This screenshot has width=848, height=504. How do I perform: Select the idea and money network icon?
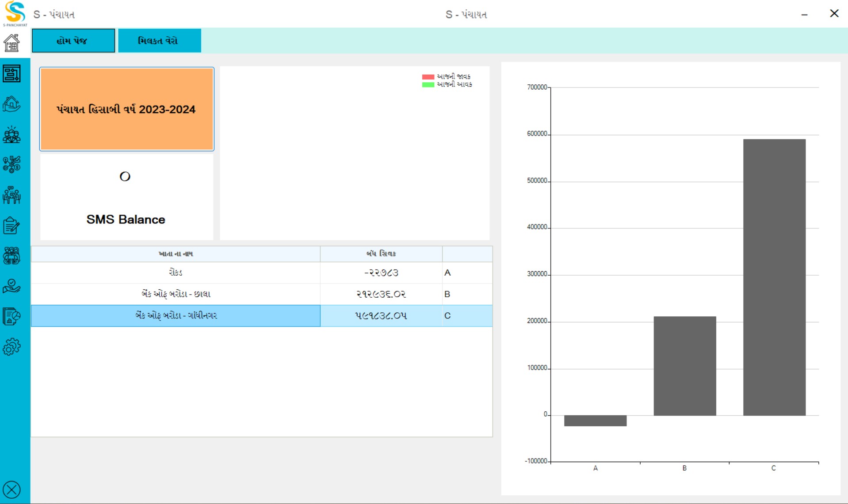[11, 165]
